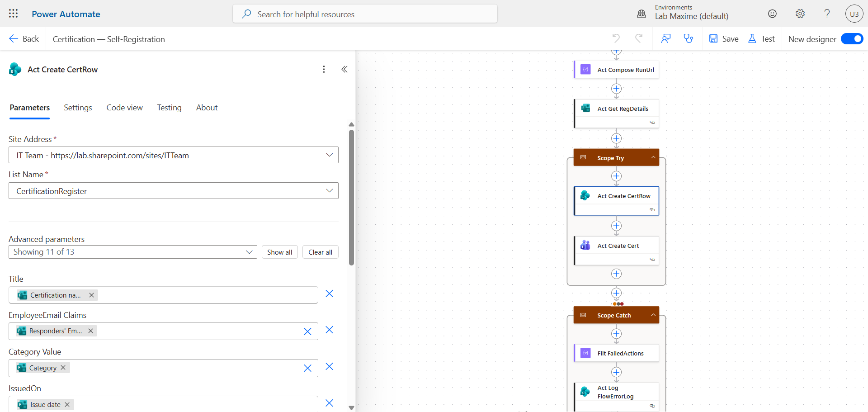Collapse the Scope Try block

[653, 157]
